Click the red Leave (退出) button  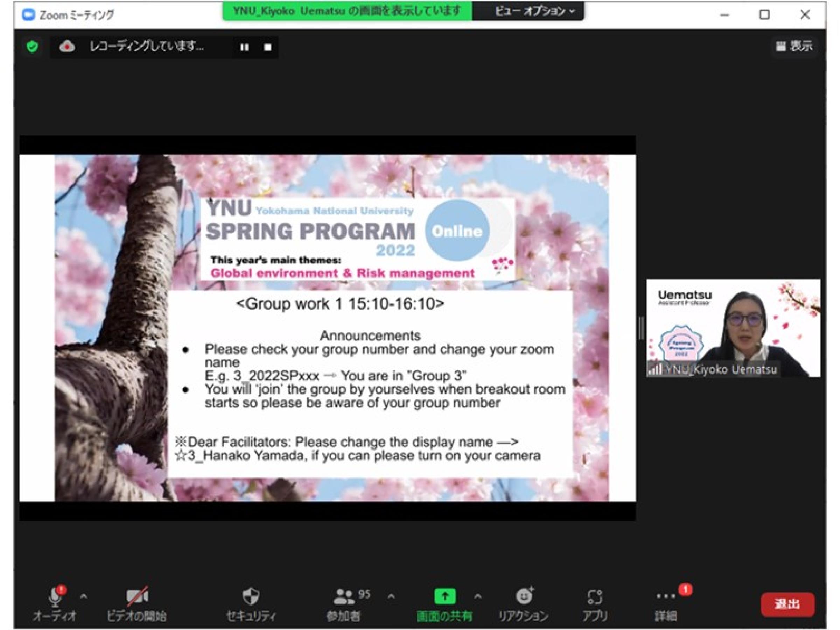(x=787, y=604)
